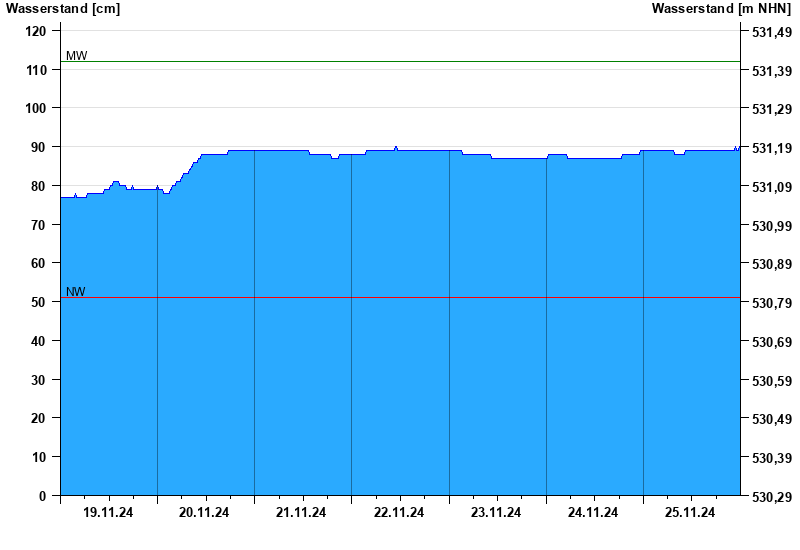The image size is (800, 550).
Task: Select the 10 value on left axis
Action: point(39,457)
